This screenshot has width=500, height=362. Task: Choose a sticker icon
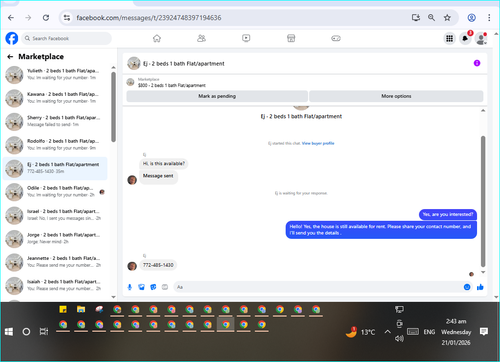(x=153, y=287)
